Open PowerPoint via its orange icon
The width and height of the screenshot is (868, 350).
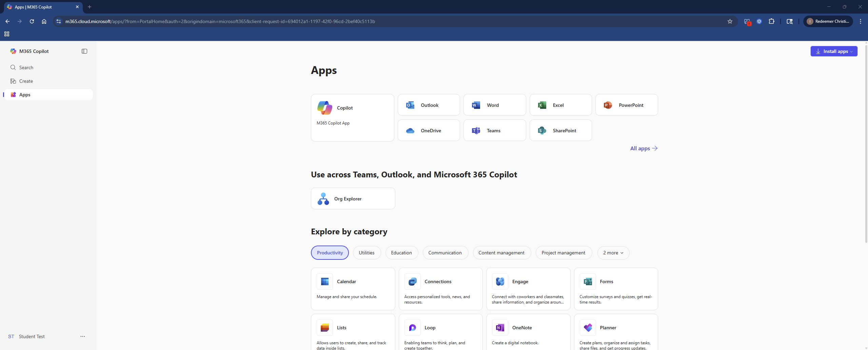click(x=608, y=105)
